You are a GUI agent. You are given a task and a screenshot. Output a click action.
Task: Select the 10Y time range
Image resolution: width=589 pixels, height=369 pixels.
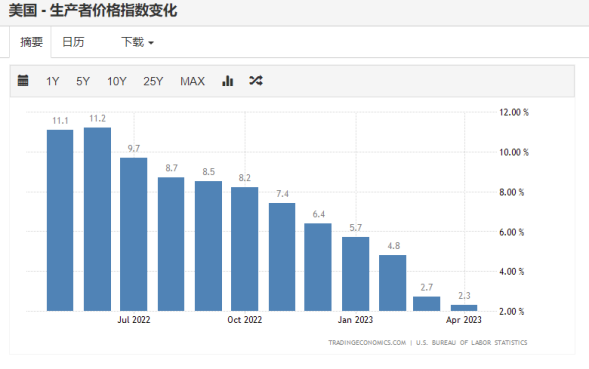[x=117, y=81]
